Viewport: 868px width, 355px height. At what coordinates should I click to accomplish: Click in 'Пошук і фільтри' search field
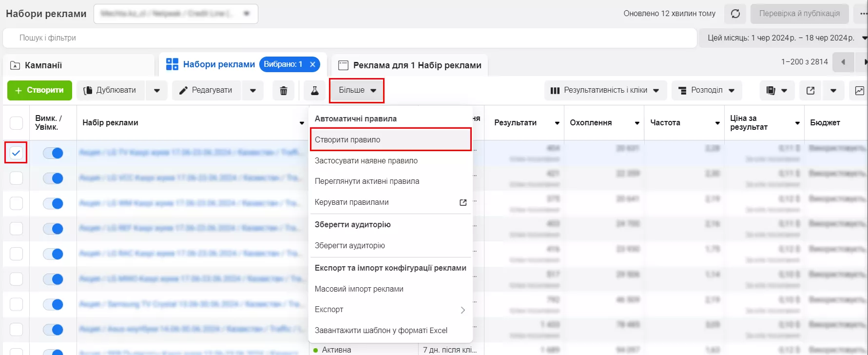[x=350, y=38]
